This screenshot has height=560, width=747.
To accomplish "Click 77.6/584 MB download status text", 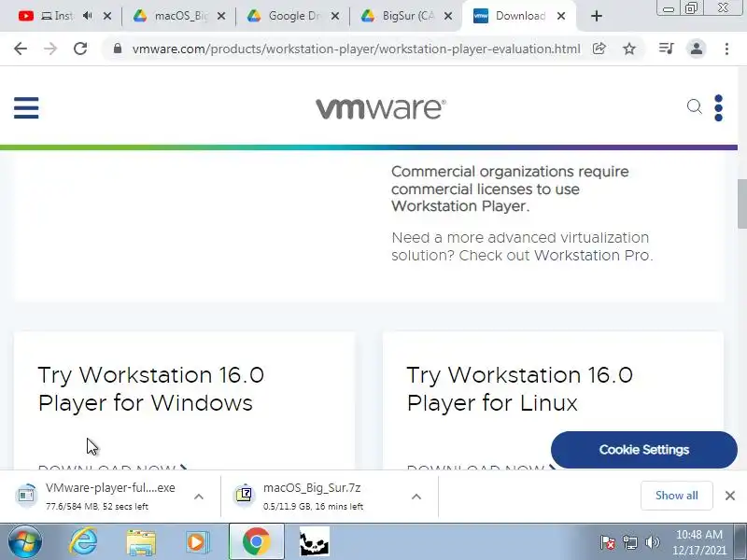I will (97, 506).
